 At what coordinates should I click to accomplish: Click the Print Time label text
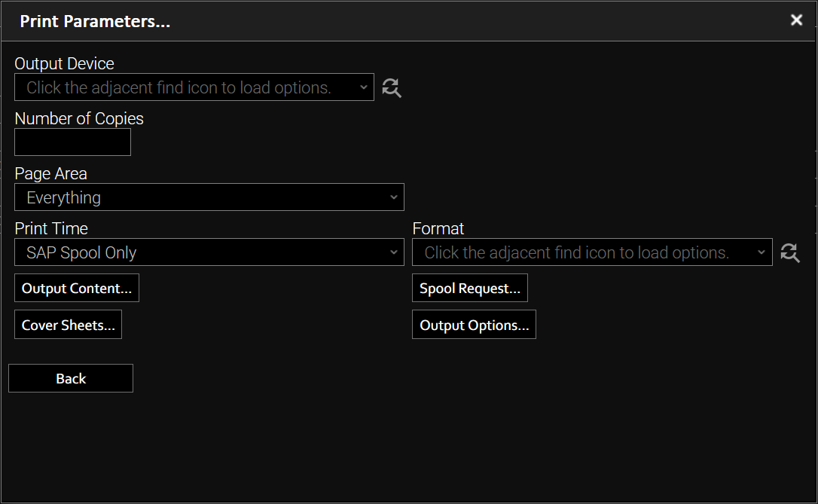tap(51, 228)
